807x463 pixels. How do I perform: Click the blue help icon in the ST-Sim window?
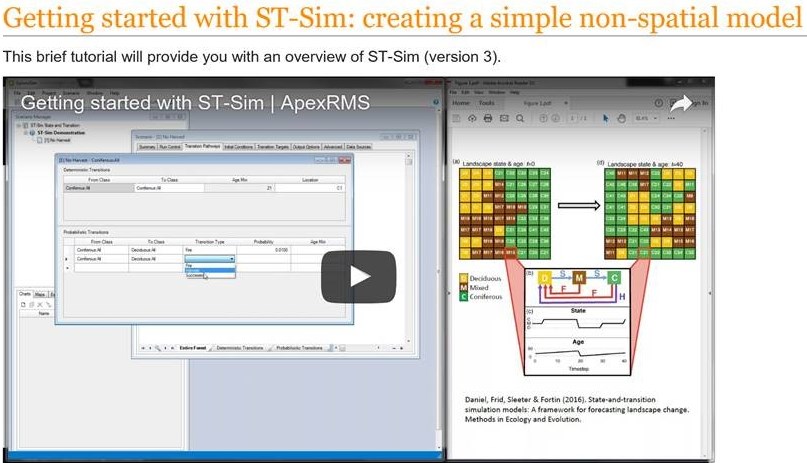436,102
